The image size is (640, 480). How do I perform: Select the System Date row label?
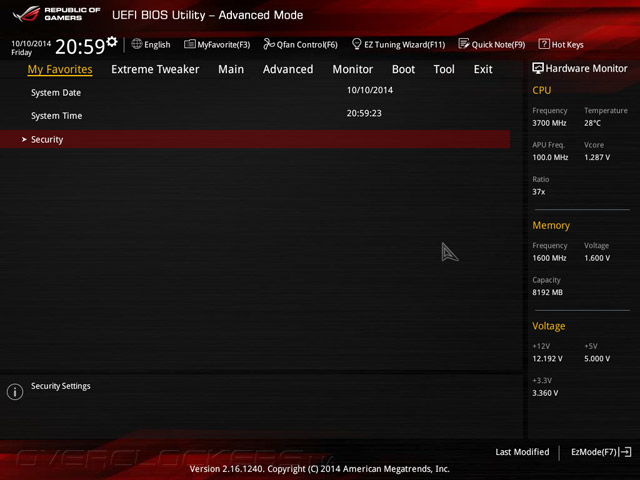click(56, 93)
